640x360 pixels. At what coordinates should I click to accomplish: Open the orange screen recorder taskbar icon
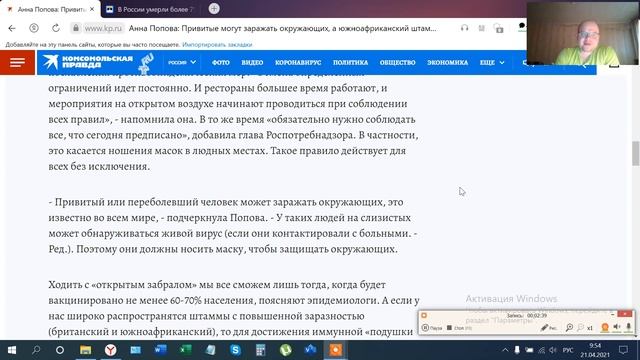[336, 350]
